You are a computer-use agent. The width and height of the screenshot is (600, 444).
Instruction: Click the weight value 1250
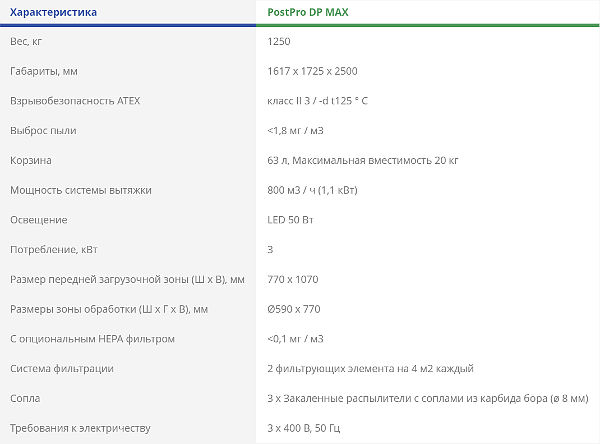point(281,42)
